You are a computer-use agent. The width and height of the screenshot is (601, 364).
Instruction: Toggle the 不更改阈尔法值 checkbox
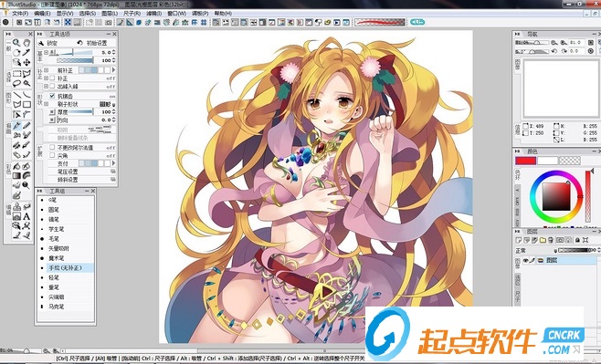point(52,148)
